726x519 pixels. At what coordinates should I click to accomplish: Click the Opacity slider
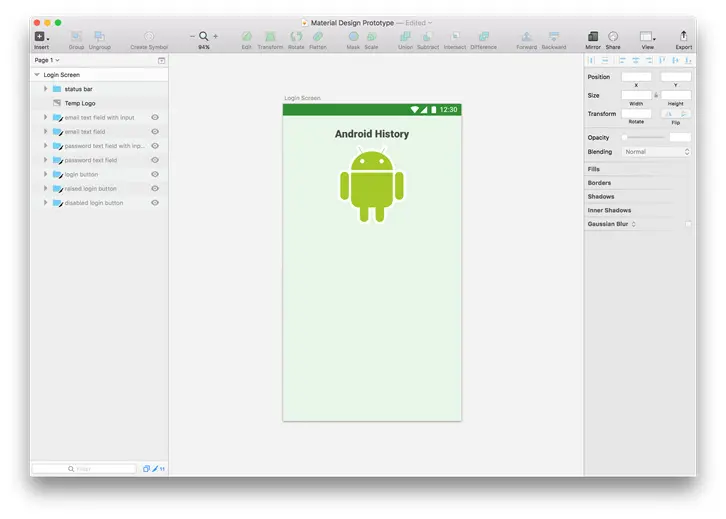tap(644, 138)
